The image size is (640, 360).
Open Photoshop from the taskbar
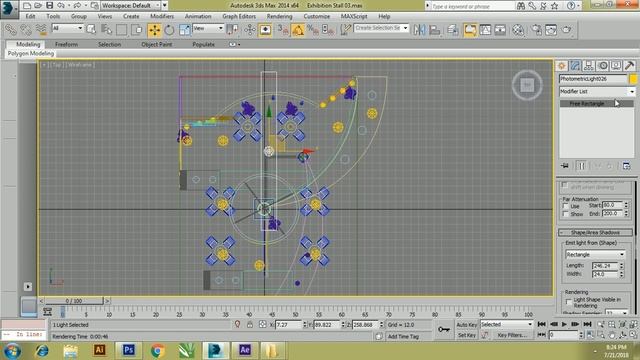128,350
